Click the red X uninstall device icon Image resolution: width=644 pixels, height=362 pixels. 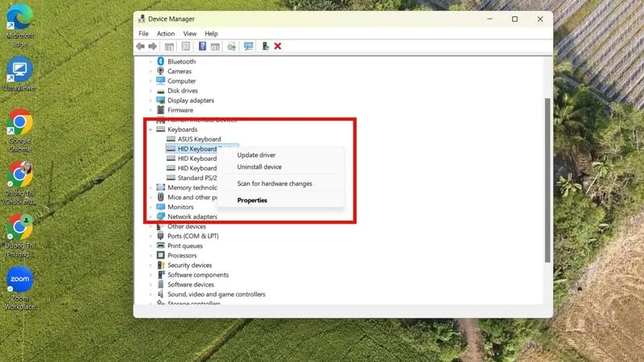[278, 47]
